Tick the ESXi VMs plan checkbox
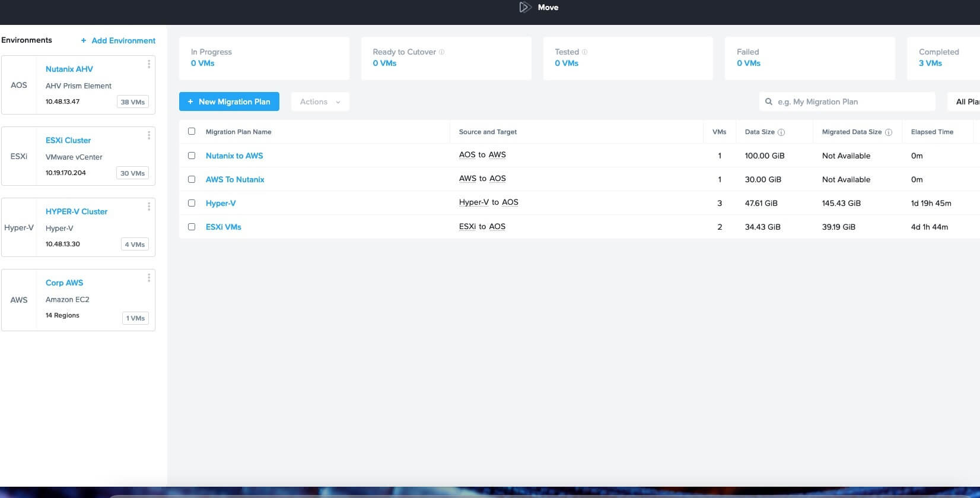The height and width of the screenshot is (498, 980). [192, 227]
